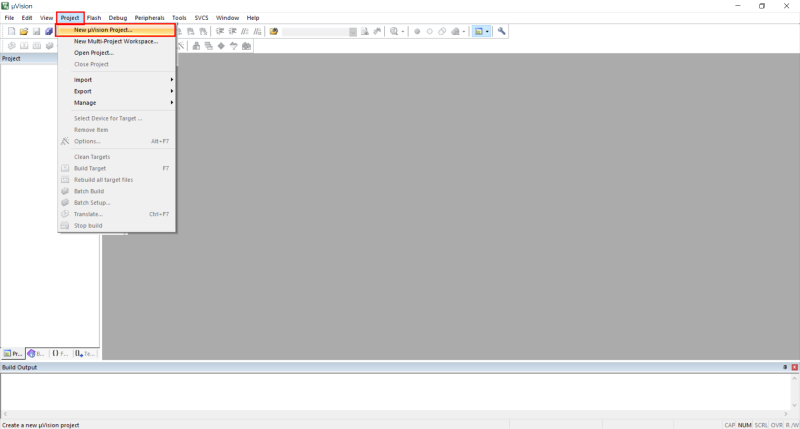
Task: Open the View menu
Action: pos(46,18)
